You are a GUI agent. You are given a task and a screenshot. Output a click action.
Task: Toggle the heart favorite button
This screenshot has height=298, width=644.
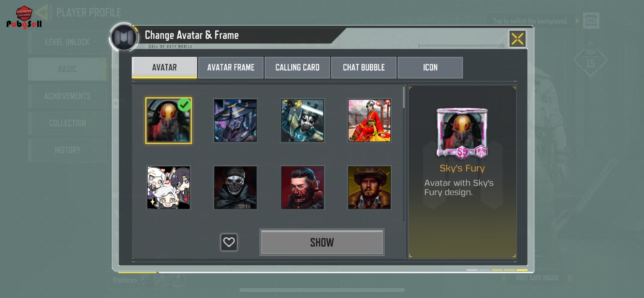click(x=229, y=242)
